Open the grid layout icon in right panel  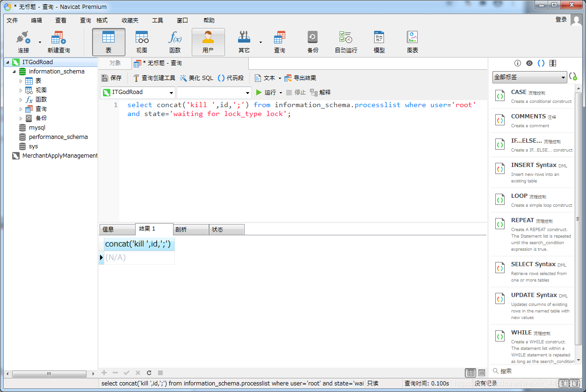(553, 63)
